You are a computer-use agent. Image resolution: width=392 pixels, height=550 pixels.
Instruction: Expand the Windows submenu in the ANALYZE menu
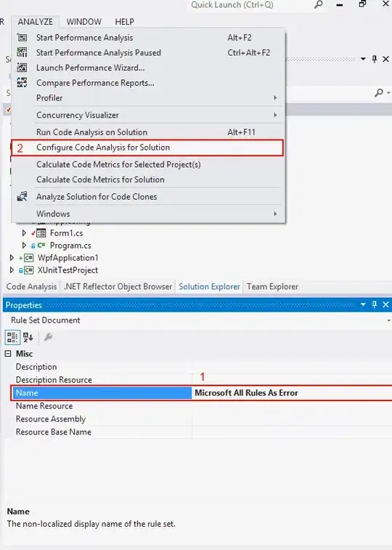click(148, 214)
